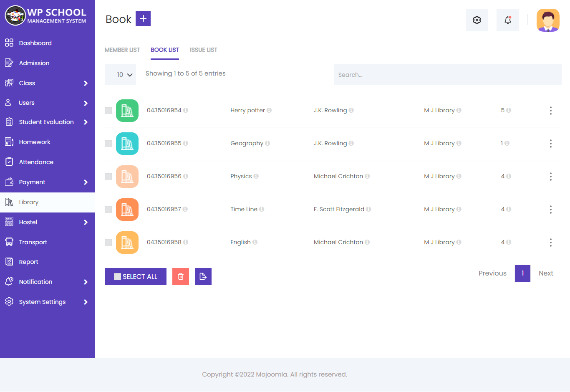Open Attendance from the sidebar

(x=48, y=162)
